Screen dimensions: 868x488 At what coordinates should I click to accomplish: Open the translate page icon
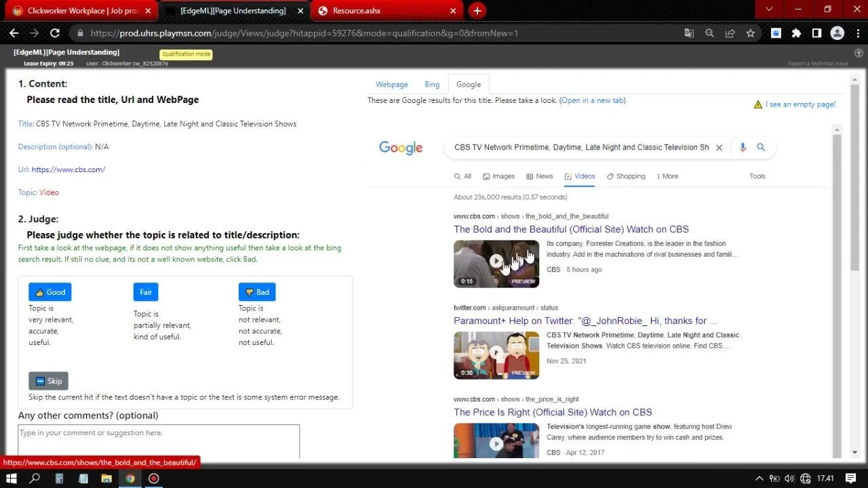pos(689,33)
